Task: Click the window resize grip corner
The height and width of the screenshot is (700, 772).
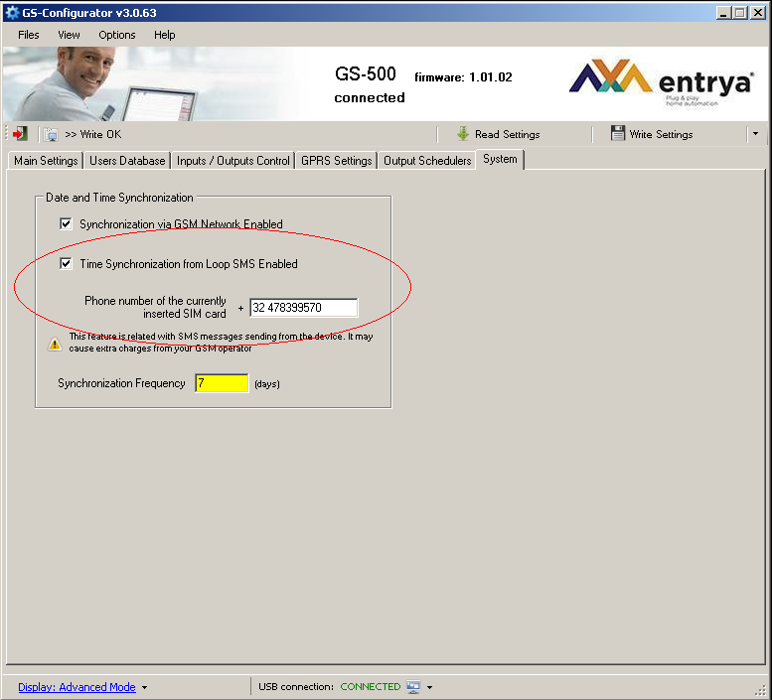Action: click(x=762, y=691)
